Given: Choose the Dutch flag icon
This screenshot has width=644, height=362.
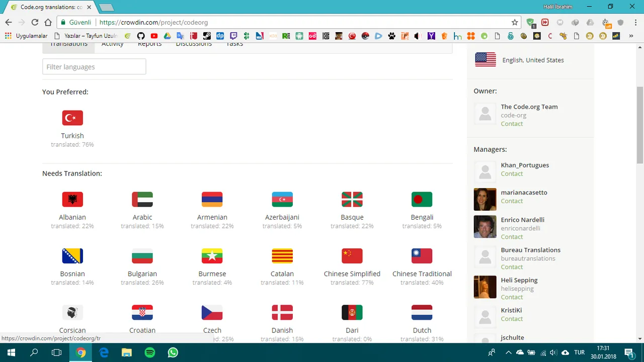Looking at the screenshot, I should pos(422,312).
